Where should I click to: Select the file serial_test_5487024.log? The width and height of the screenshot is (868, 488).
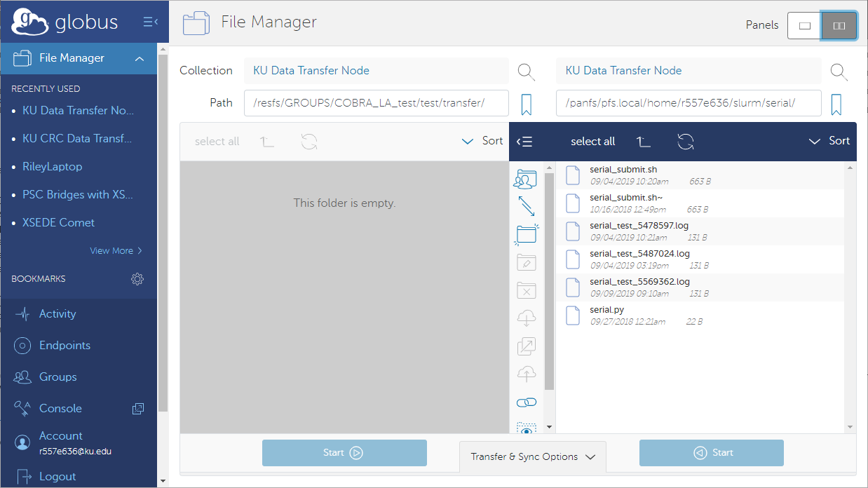[x=701, y=259]
